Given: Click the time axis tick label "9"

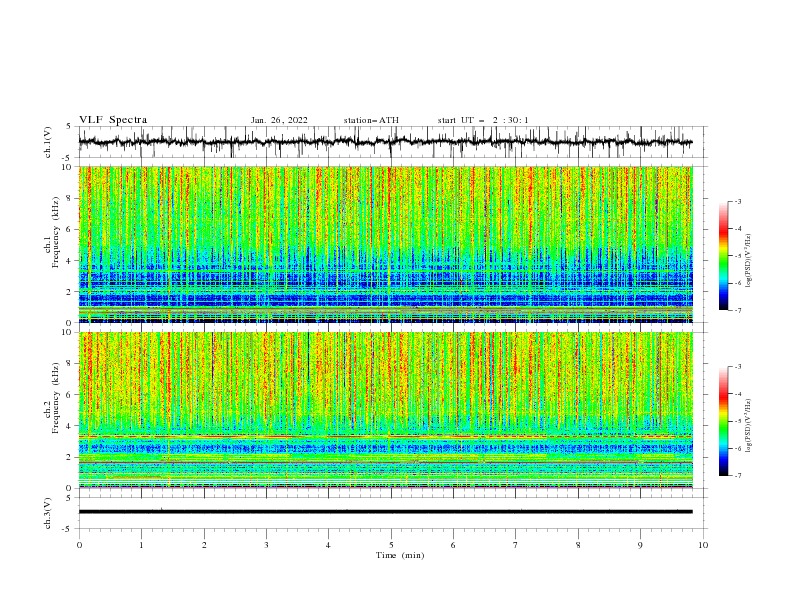Looking at the screenshot, I should 640,545.
